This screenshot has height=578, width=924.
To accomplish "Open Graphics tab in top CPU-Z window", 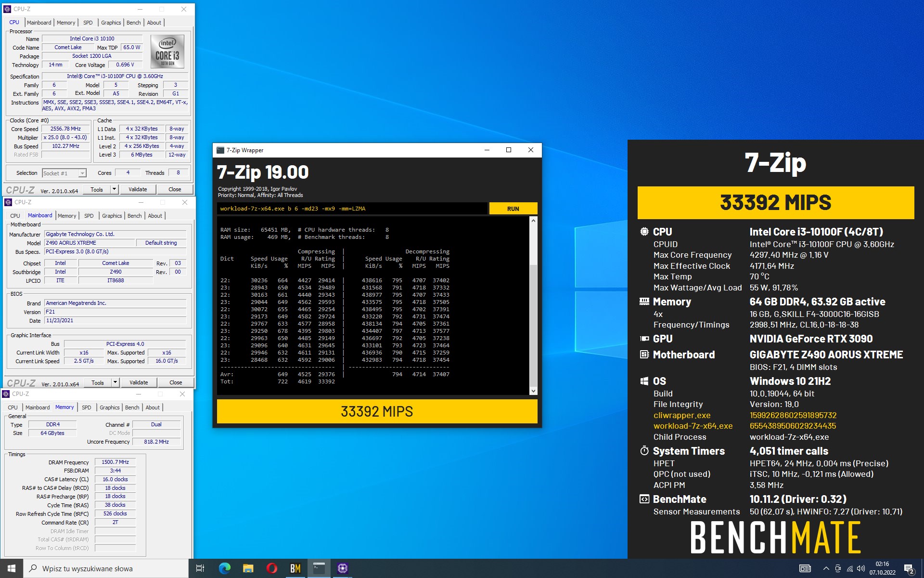I will [111, 23].
